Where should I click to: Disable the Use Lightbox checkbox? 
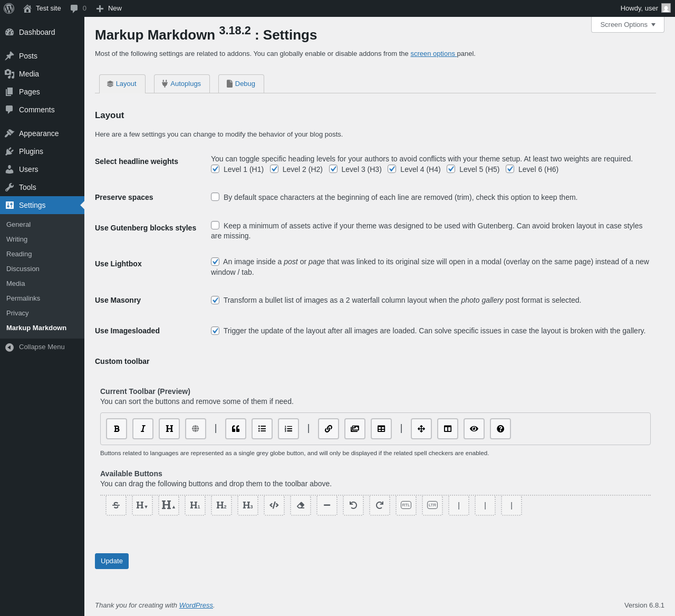tap(215, 262)
